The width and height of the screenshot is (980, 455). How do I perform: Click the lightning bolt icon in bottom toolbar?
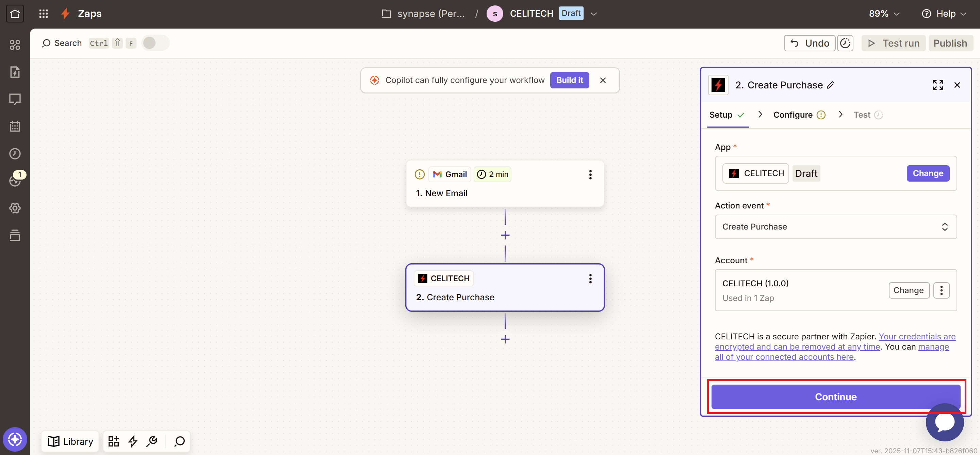pyautogui.click(x=133, y=441)
